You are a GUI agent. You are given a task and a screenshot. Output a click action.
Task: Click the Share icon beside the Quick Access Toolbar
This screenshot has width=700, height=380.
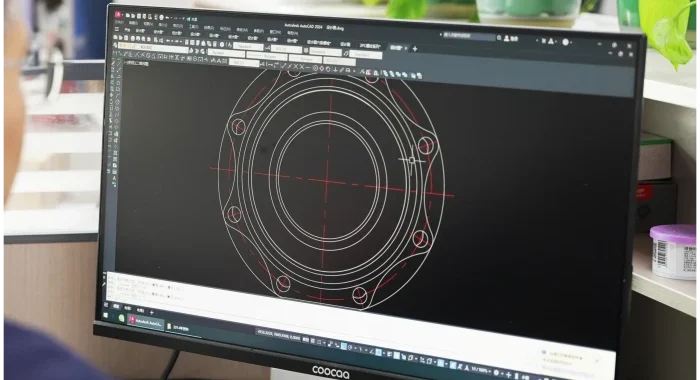(x=188, y=19)
